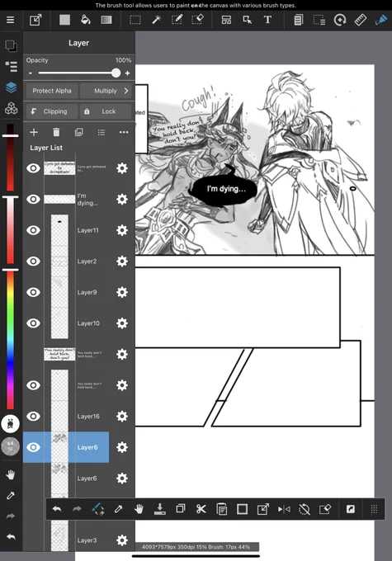Screen dimensions: 392x561
Task: Open gear settings for Layer2
Action: point(122,262)
